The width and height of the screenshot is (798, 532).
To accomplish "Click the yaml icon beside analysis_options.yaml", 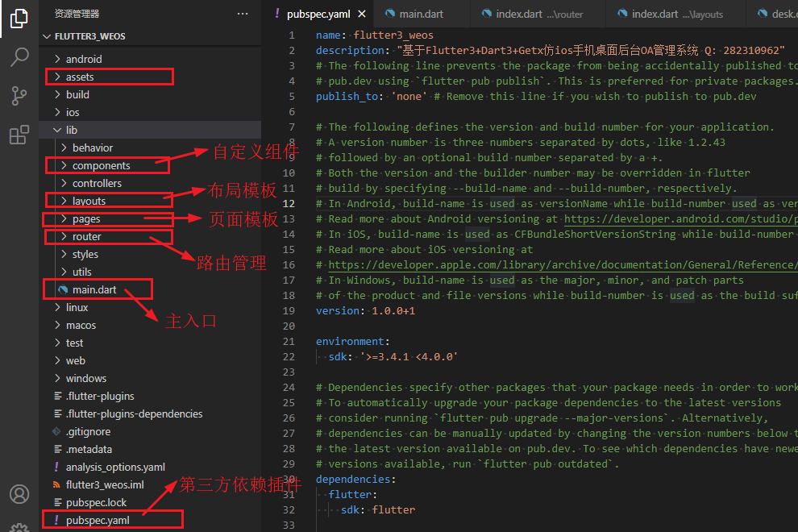I will point(56,467).
